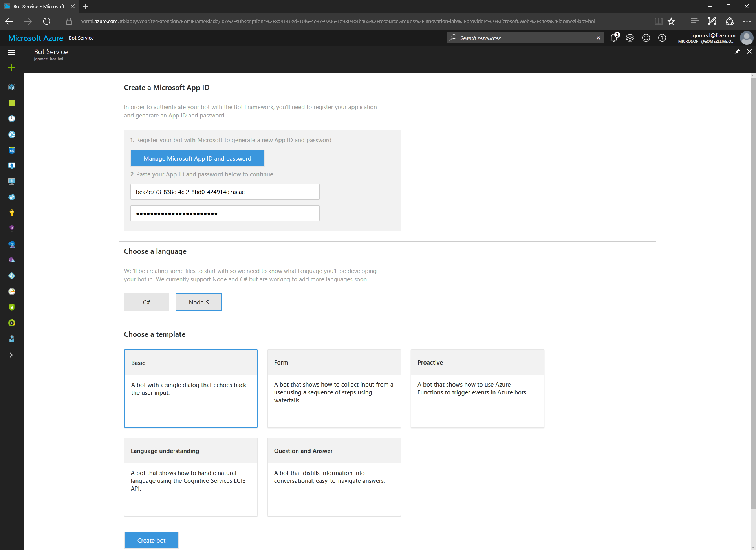Open a new browser tab
This screenshot has width=756, height=550.
[x=86, y=6]
